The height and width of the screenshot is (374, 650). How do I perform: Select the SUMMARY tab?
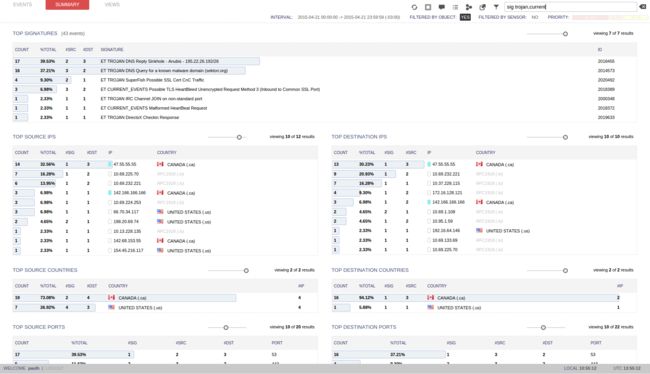pos(67,5)
